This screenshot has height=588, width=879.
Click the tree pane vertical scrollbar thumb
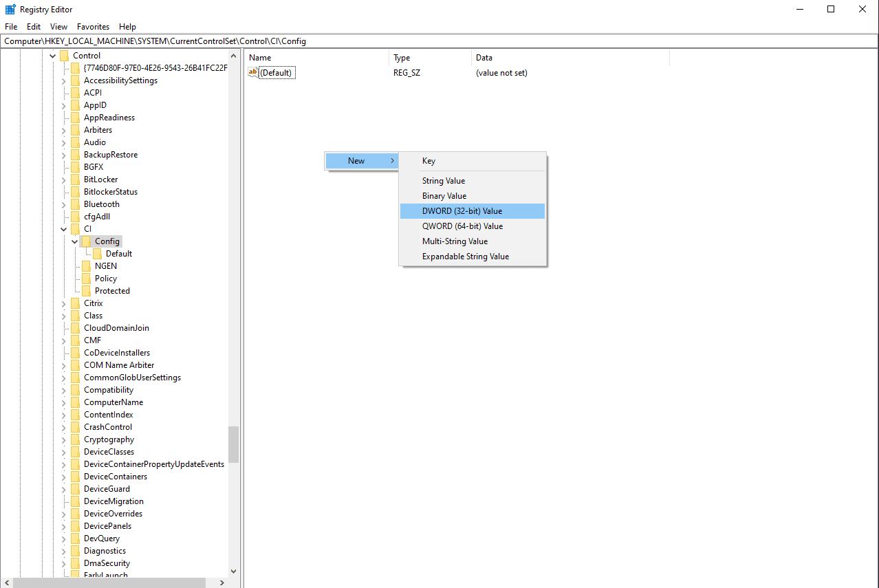(233, 444)
